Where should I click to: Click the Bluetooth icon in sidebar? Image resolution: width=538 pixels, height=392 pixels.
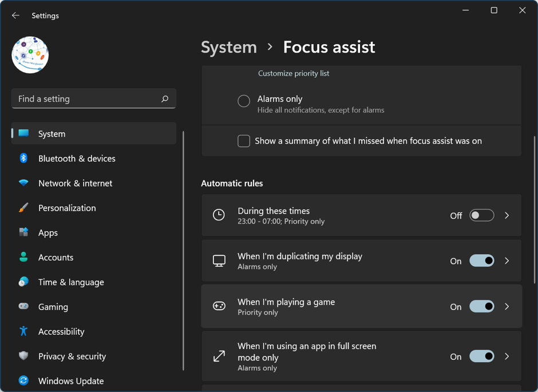click(23, 158)
